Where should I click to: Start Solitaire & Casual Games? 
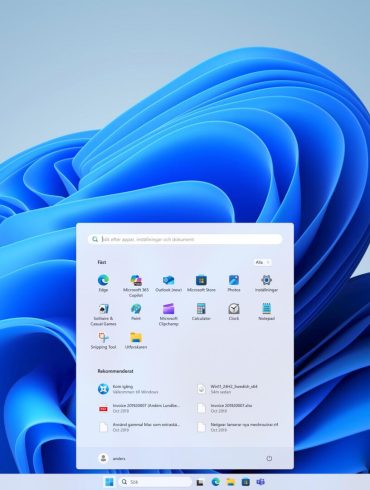pyautogui.click(x=103, y=314)
